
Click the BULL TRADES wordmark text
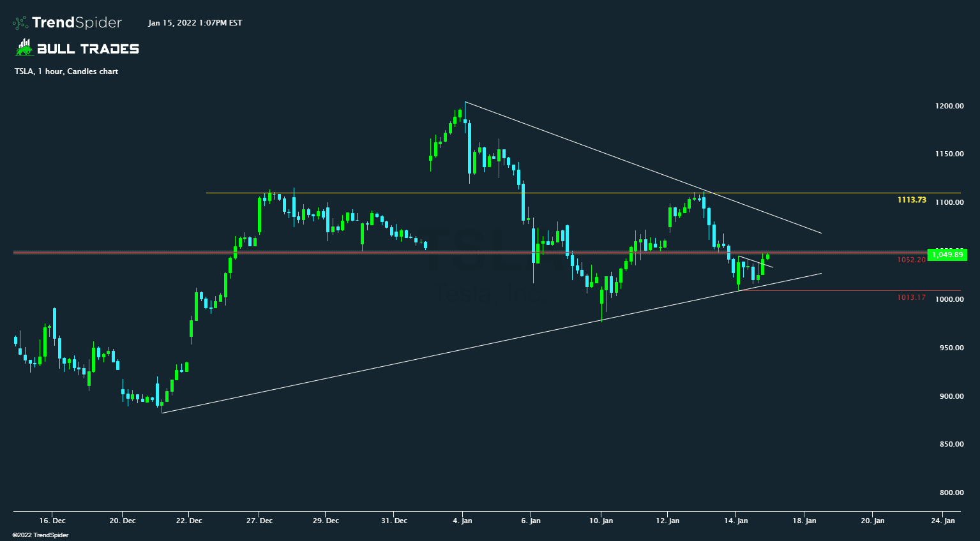[x=88, y=48]
